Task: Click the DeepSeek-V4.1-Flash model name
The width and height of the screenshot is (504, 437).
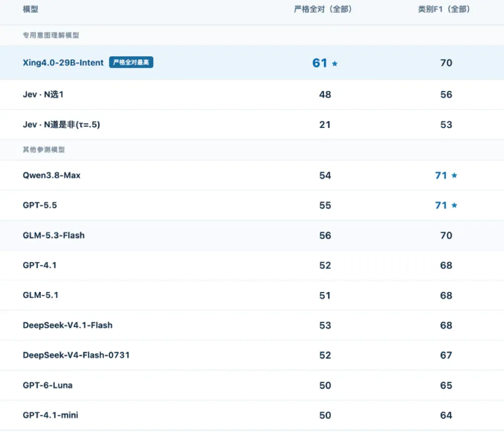Action: click(68, 325)
